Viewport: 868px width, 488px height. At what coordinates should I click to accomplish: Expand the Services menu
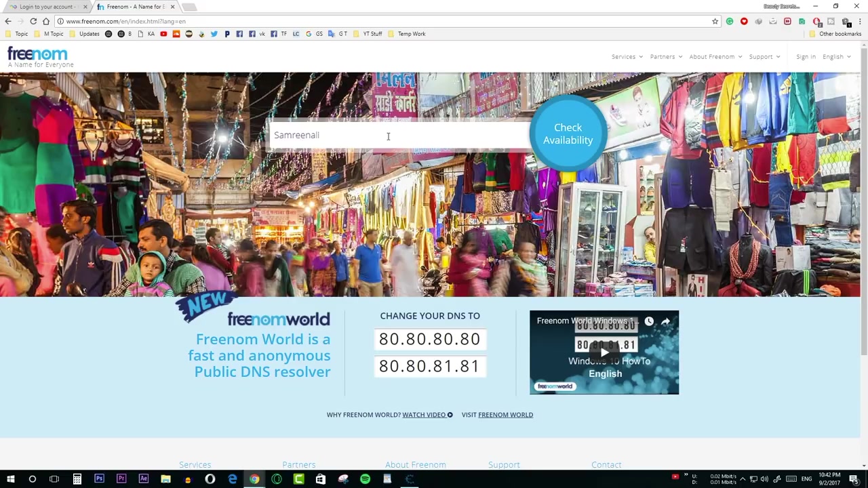[x=627, y=57]
